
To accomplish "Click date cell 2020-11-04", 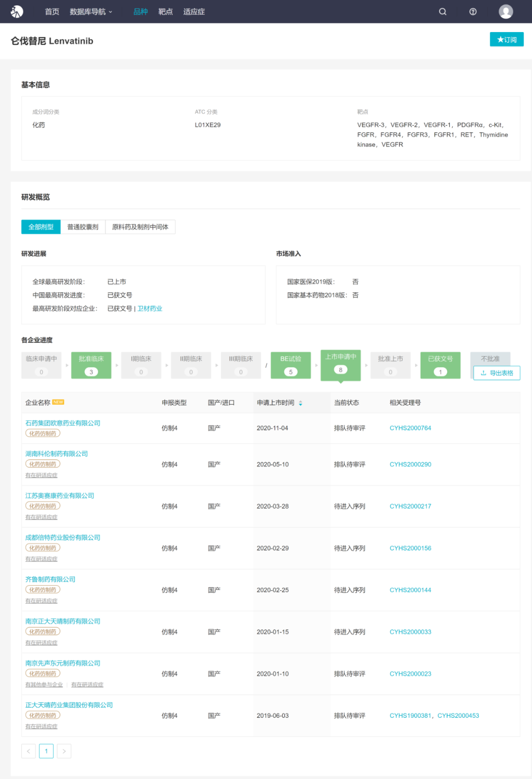I will [x=272, y=428].
